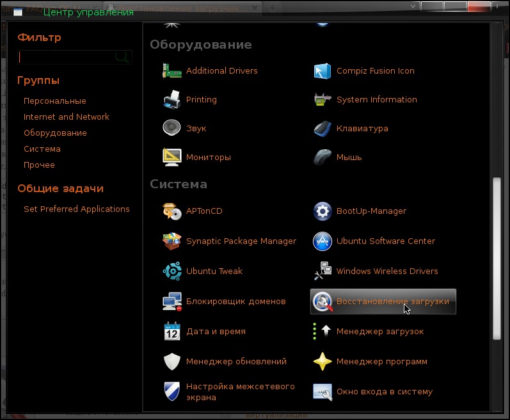Select the Internet and Network group
The height and width of the screenshot is (420, 510).
(67, 117)
